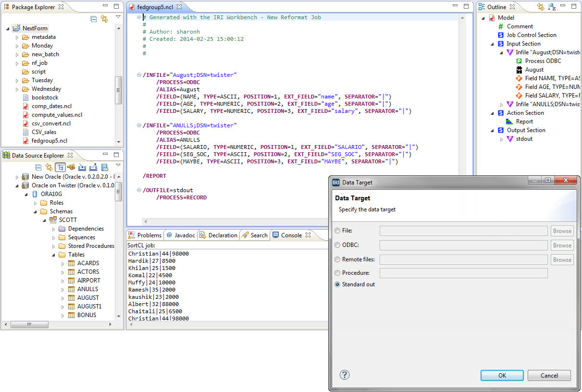Image resolution: width=582 pixels, height=392 pixels.
Task: Click the export profile icon in Data Source Explorer
Action: [x=92, y=167]
